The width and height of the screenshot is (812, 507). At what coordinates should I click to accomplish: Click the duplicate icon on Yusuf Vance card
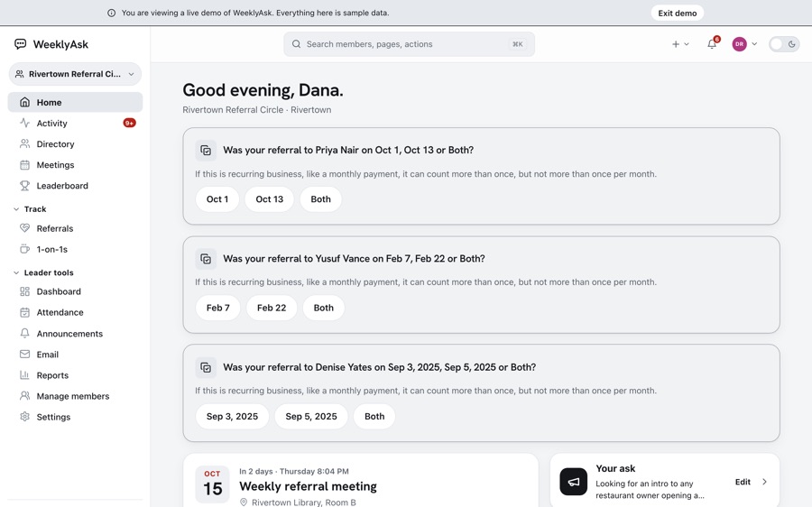[x=206, y=258]
